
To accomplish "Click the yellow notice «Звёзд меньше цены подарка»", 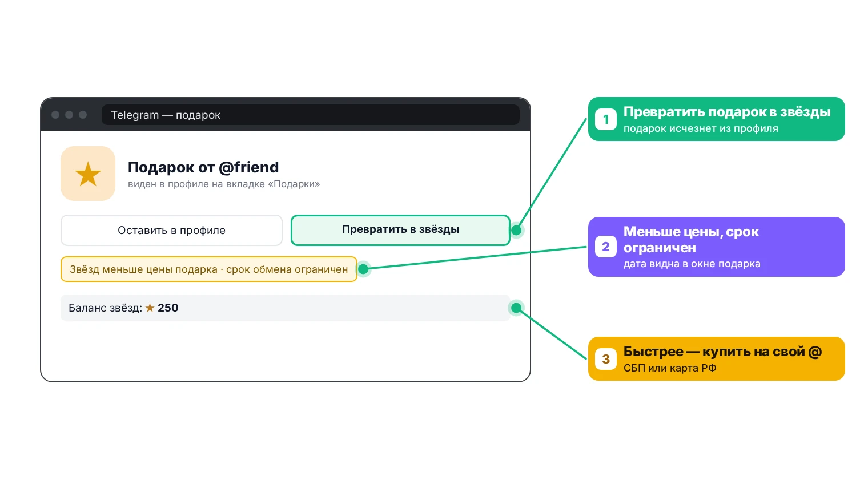I will point(209,269).
